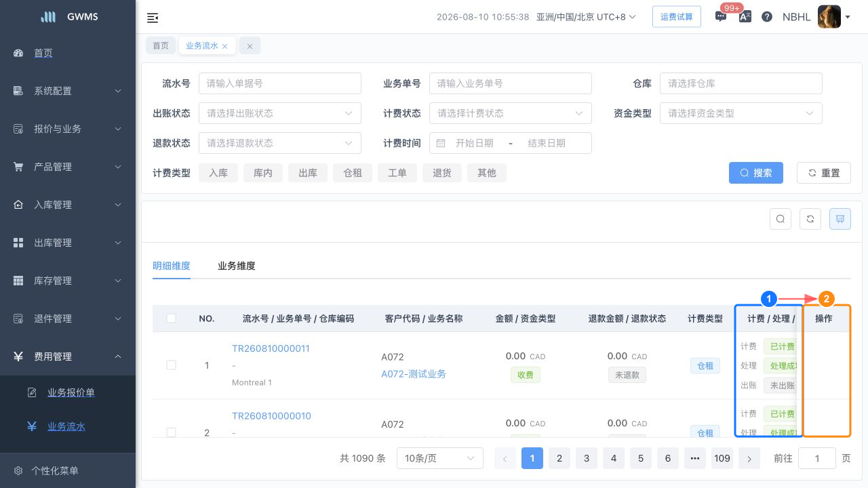Click the 退件管理 sidebar icon
868x488 pixels.
coord(18,319)
